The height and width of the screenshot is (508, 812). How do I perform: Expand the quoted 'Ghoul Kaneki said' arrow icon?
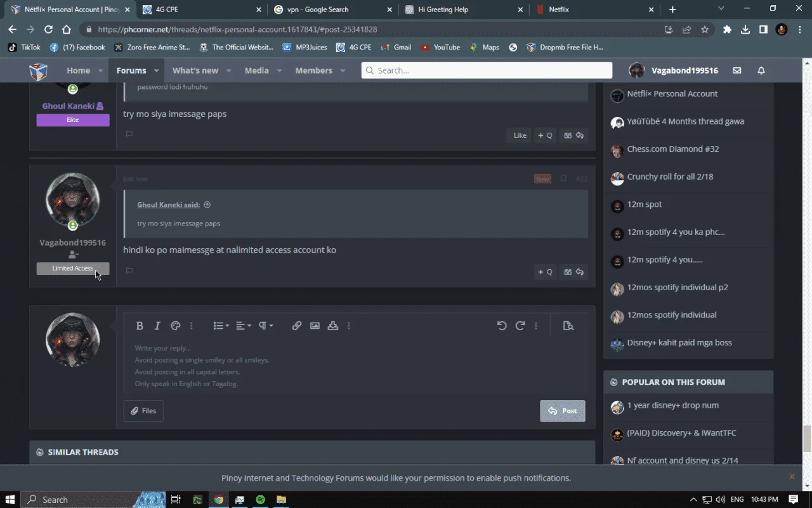(207, 204)
